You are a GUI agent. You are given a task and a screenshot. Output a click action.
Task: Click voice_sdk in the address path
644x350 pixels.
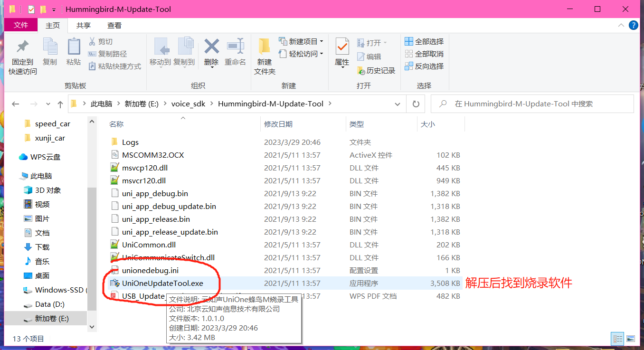coord(189,104)
